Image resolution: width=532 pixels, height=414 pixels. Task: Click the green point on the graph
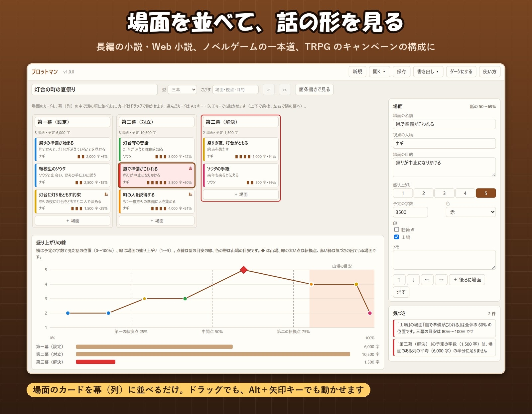pos(185,299)
